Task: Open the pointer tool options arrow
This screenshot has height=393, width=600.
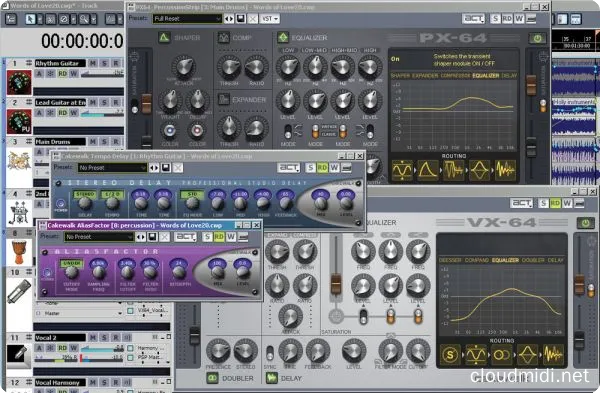Action: [40, 19]
